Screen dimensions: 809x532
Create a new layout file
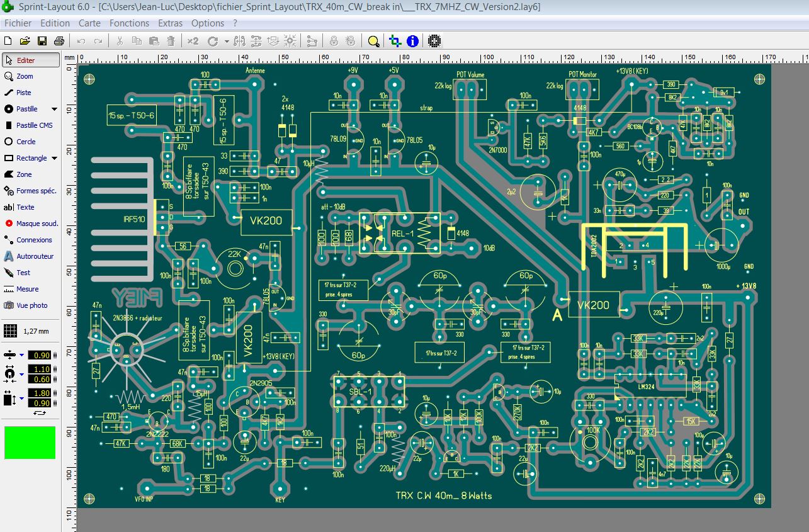pos(8,41)
